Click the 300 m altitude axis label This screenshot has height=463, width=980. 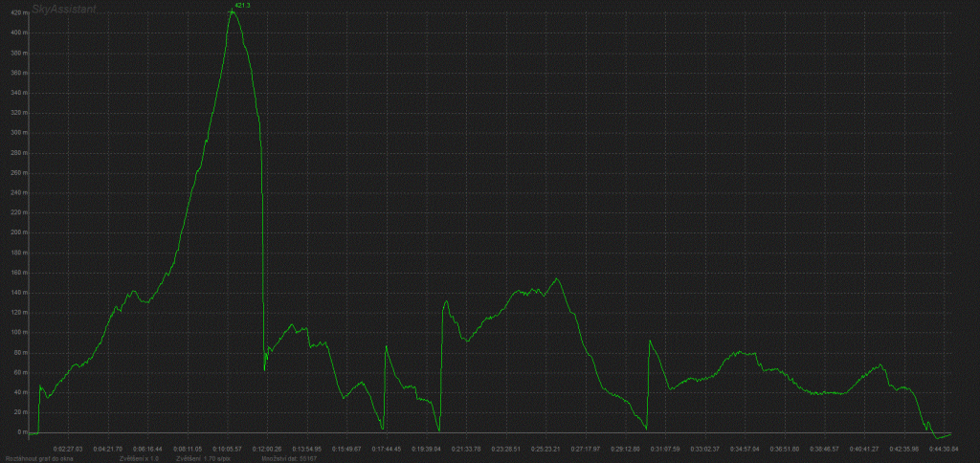point(18,132)
